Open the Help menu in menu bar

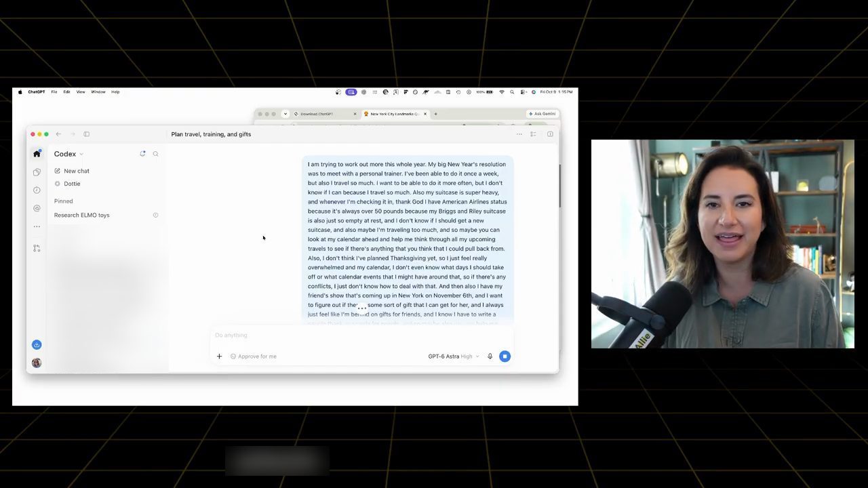(x=115, y=91)
